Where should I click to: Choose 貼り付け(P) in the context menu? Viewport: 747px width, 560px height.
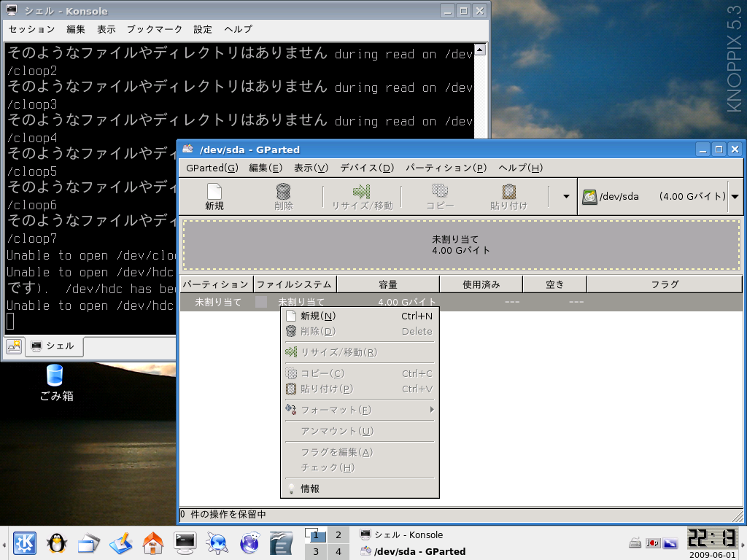[360, 389]
